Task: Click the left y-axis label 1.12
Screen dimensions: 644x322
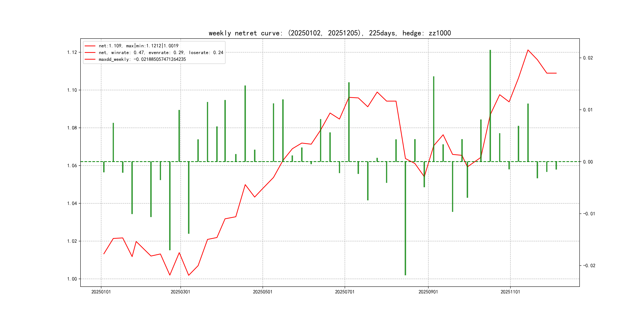Action: [72, 52]
